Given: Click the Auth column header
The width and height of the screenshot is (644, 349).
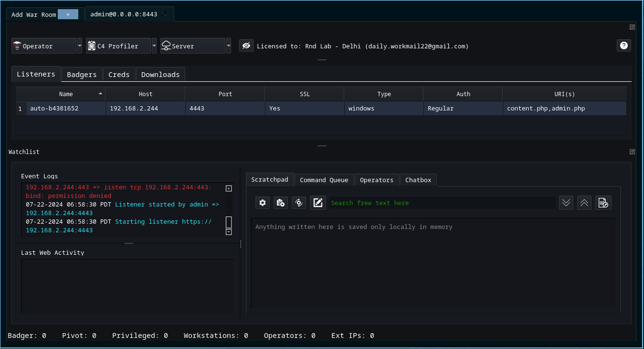Looking at the screenshot, I should click(463, 94).
